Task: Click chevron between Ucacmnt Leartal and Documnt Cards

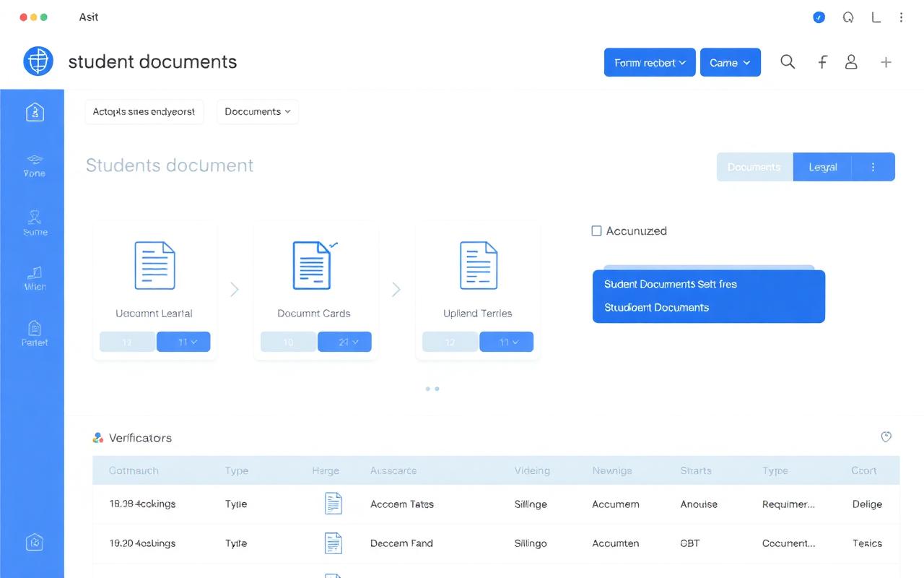Action: point(234,290)
